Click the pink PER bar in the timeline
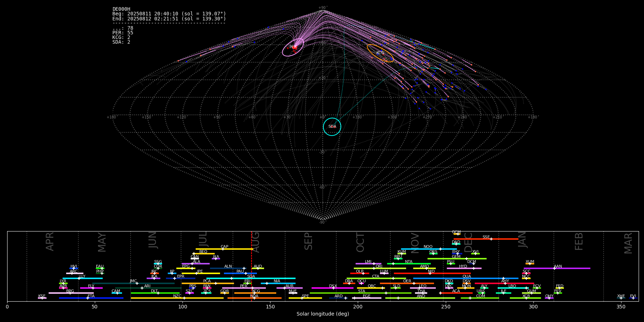This screenshot has width=644, height=322. tap(244, 288)
